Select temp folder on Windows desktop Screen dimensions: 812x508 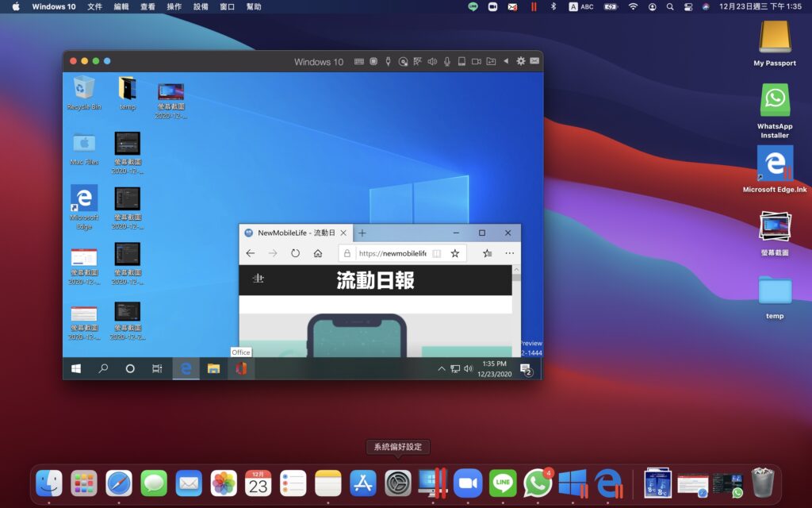click(x=128, y=93)
